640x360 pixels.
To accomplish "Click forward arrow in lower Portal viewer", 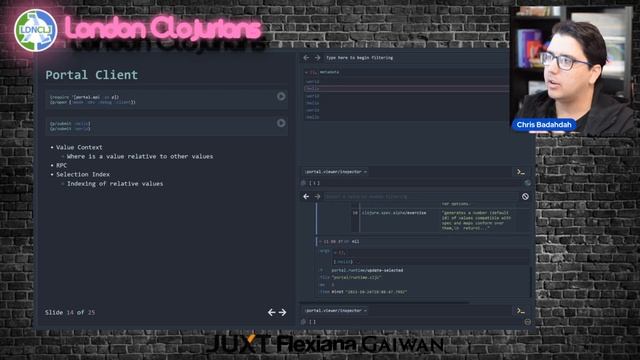I will [x=317, y=196].
